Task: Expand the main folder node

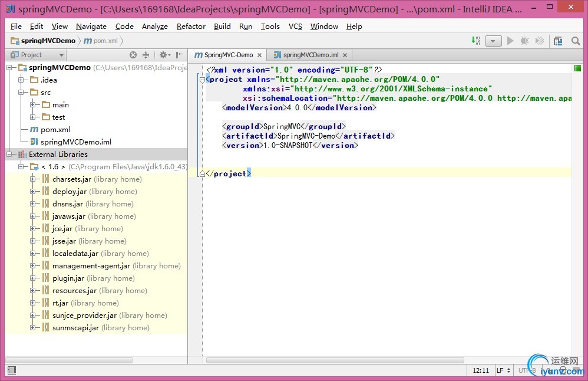Action: point(33,105)
